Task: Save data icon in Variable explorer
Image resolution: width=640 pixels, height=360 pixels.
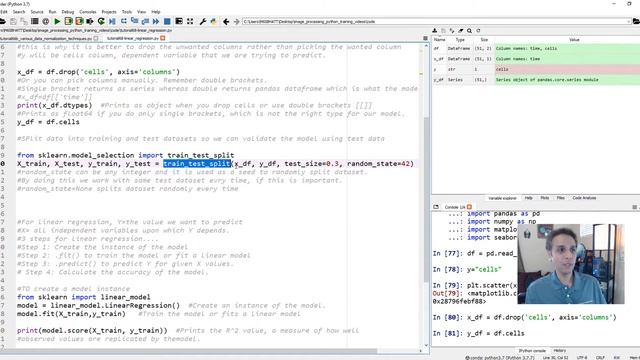Action: pyautogui.click(x=443, y=31)
